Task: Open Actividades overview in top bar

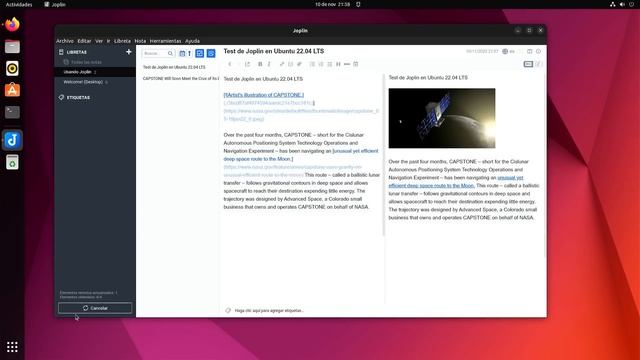Action: (19, 4)
